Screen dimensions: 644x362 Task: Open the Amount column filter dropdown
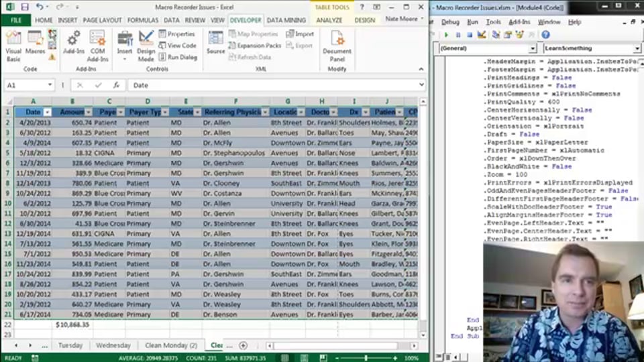89,112
